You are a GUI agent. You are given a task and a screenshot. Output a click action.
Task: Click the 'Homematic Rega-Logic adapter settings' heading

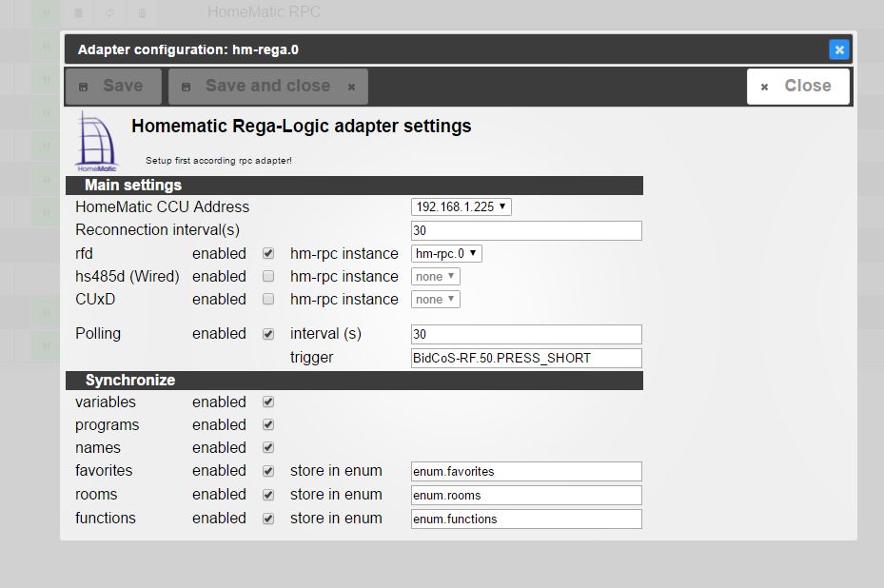pos(302,126)
